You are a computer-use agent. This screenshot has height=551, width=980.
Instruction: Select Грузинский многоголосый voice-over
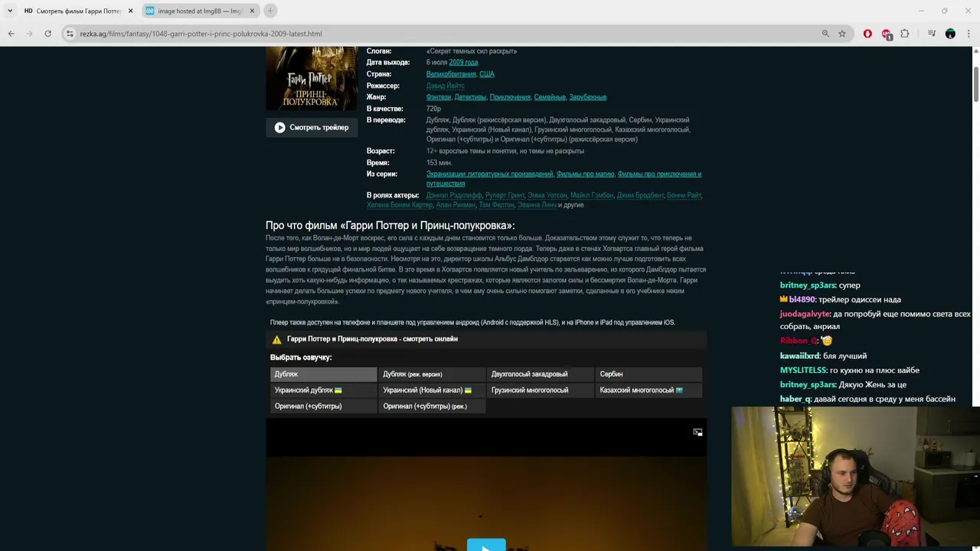coord(541,390)
